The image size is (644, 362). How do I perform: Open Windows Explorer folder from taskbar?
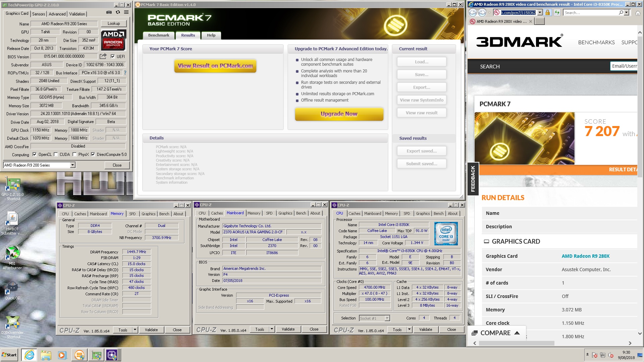[46, 355]
